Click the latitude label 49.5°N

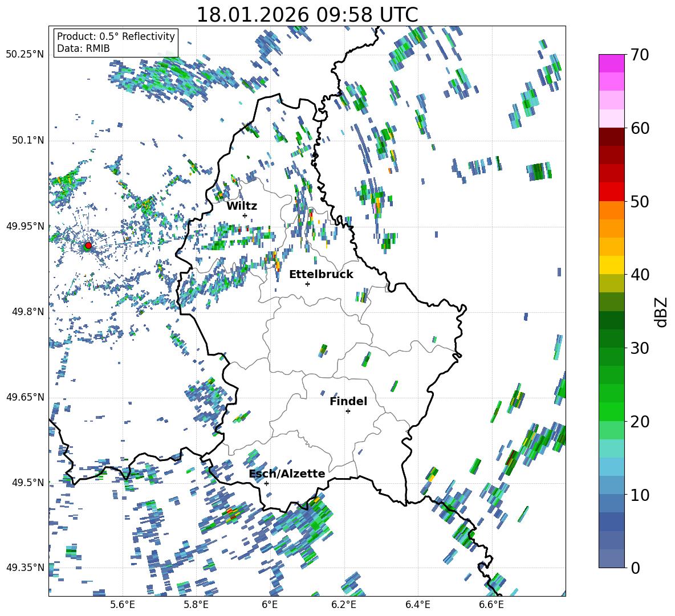(x=28, y=483)
